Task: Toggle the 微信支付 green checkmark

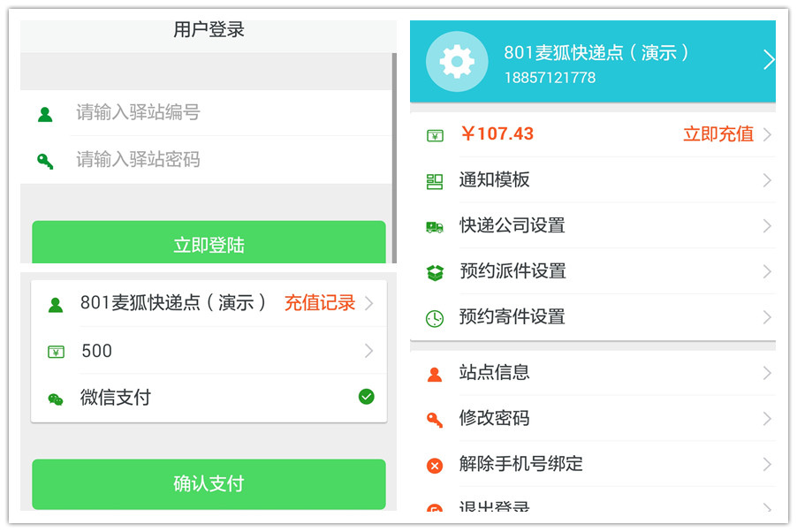Action: click(x=366, y=397)
